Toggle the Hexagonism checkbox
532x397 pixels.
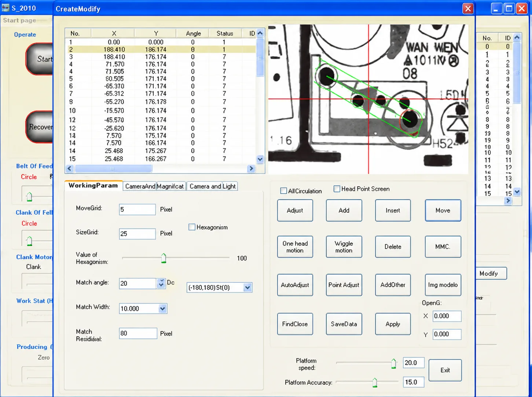tap(192, 227)
